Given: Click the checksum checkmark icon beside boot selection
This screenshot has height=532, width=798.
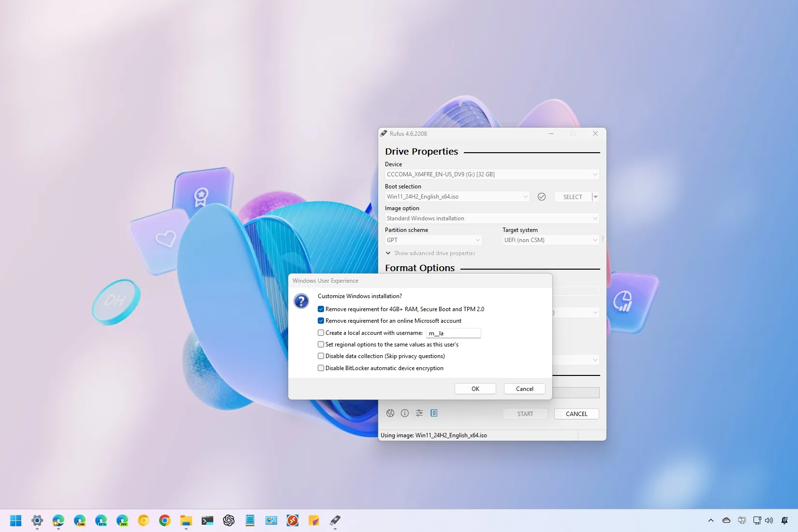Looking at the screenshot, I should pos(542,197).
